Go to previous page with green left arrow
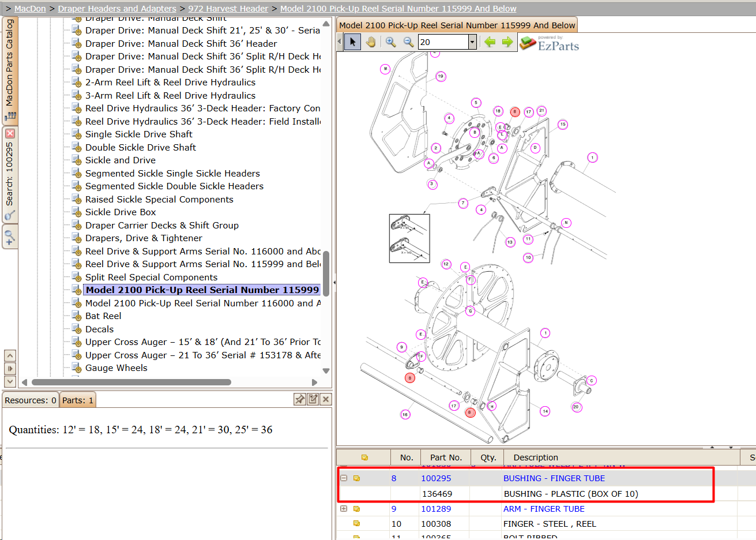The width and height of the screenshot is (756, 540). 490,42
